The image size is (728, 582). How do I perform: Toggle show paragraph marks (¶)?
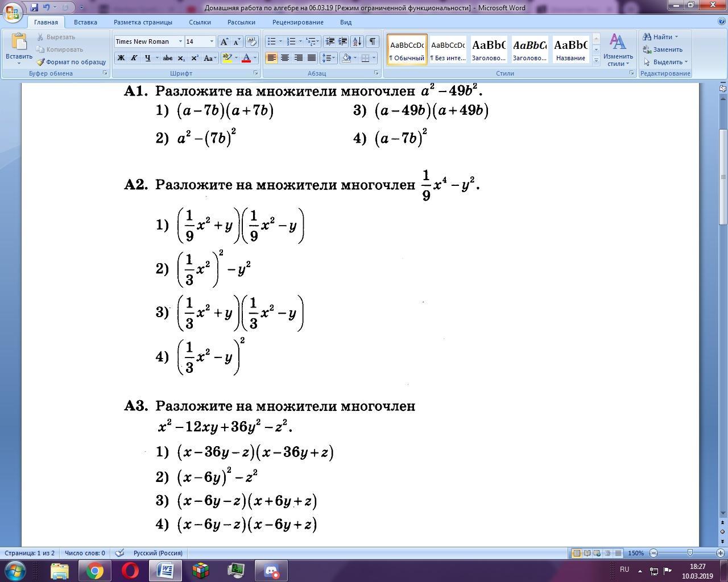[373, 41]
